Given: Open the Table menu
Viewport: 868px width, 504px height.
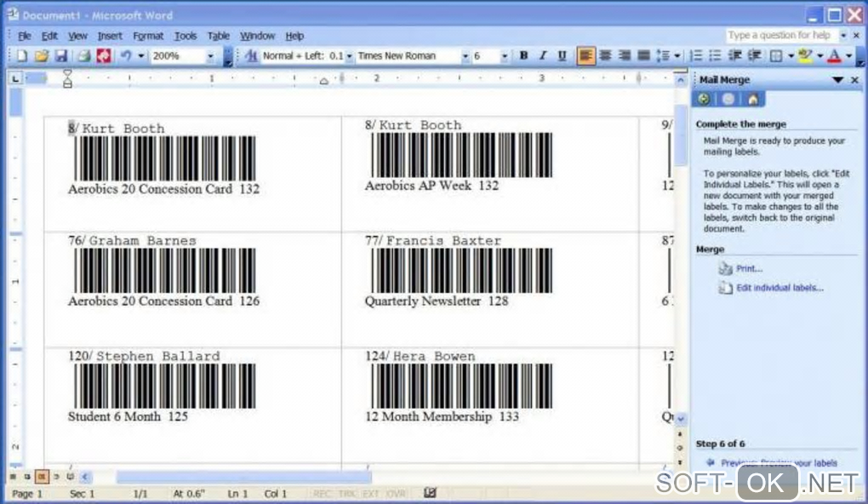Looking at the screenshot, I should point(218,36).
